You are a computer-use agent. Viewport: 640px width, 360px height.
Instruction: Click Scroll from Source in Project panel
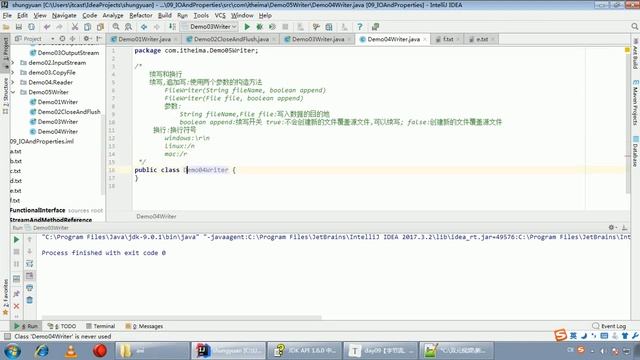click(x=62, y=39)
